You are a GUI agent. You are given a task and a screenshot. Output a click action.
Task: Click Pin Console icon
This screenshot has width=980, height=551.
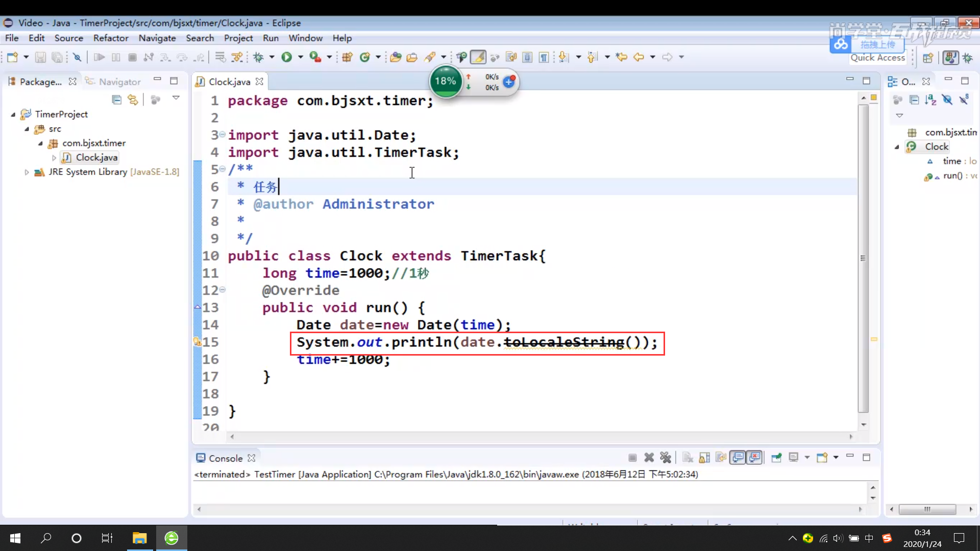coord(776,458)
